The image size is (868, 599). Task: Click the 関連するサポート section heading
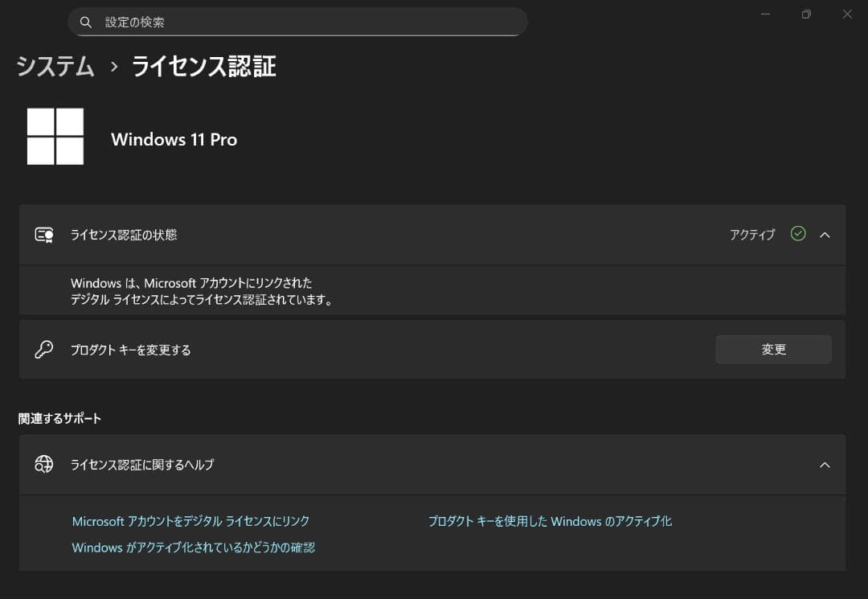pyautogui.click(x=59, y=418)
